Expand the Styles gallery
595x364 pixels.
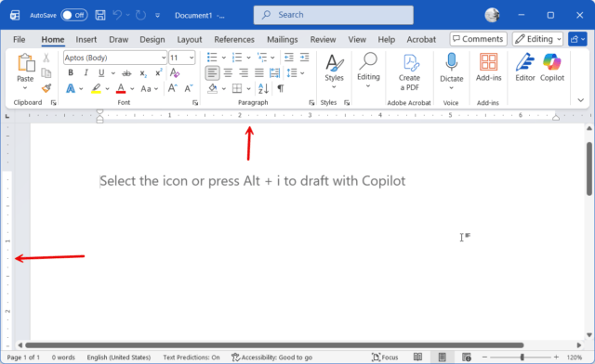coord(334,71)
